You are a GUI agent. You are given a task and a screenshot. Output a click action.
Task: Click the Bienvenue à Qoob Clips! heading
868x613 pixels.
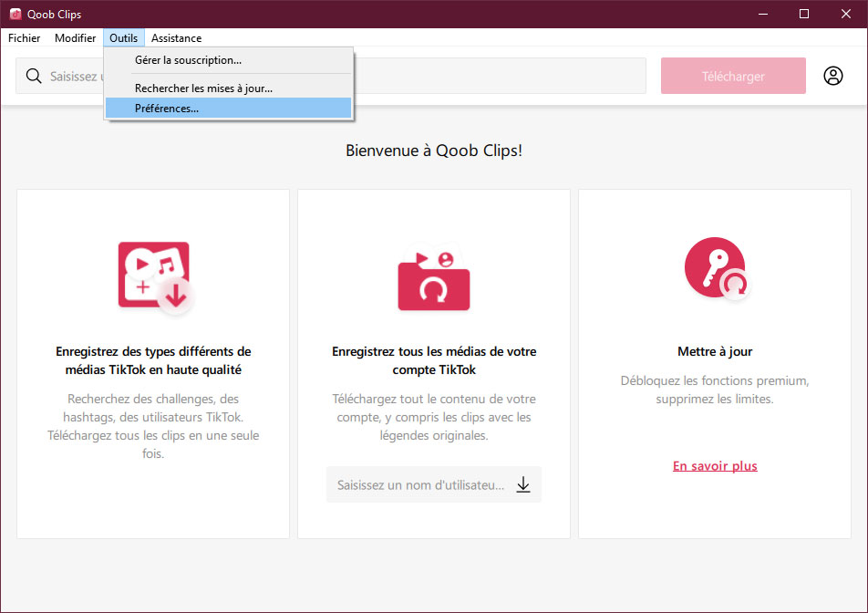(x=434, y=151)
